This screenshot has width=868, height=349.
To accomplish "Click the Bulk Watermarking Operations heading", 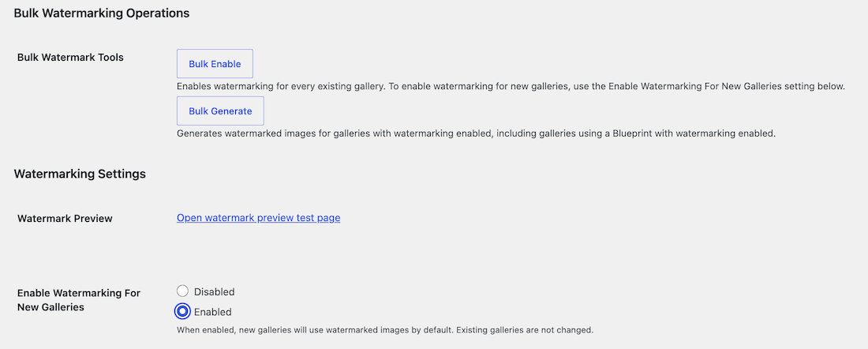I will pos(101,13).
